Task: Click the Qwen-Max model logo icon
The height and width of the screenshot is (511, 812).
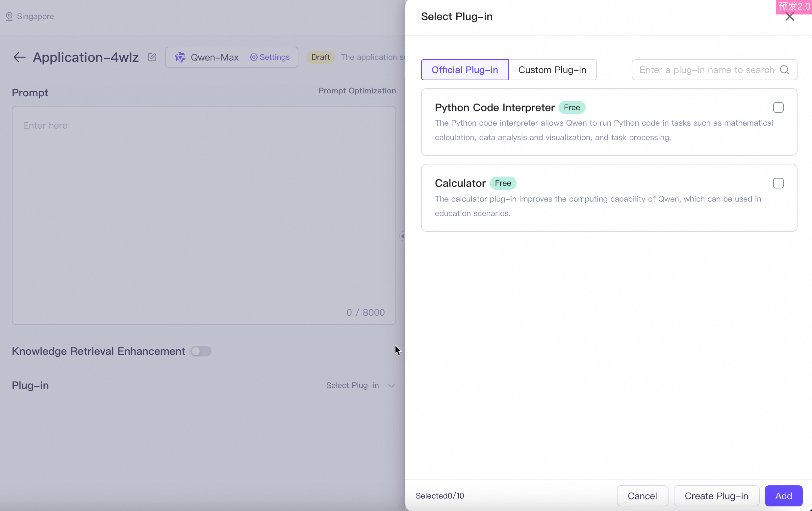Action: pos(180,57)
